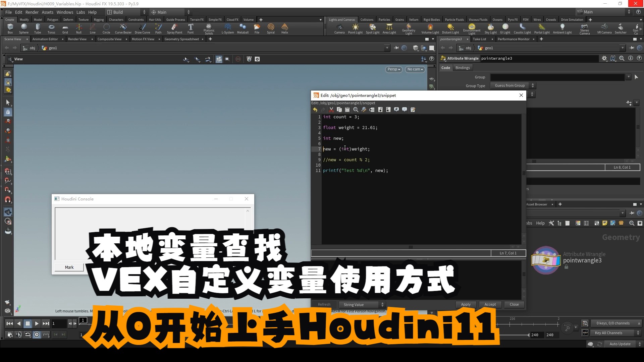Screen dimensions: 644x362
Task: Switch to Bindings tab in Attribute Wrangle
Action: [x=463, y=67]
